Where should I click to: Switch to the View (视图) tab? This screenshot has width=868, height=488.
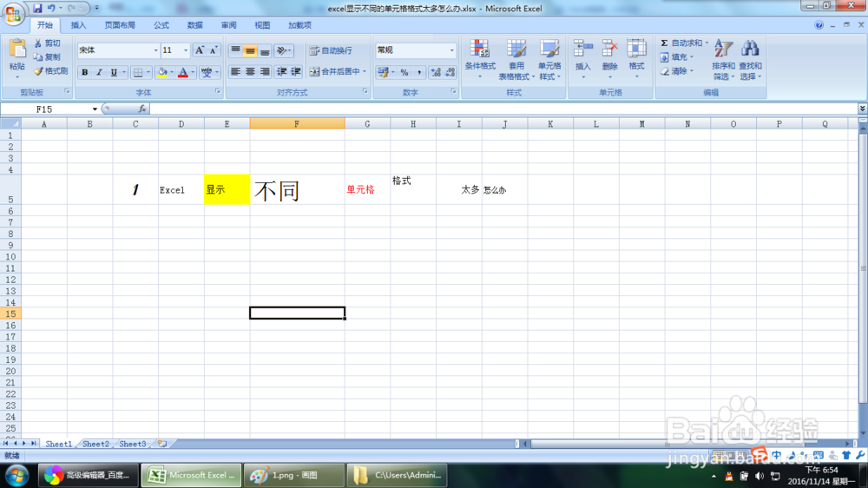[262, 25]
